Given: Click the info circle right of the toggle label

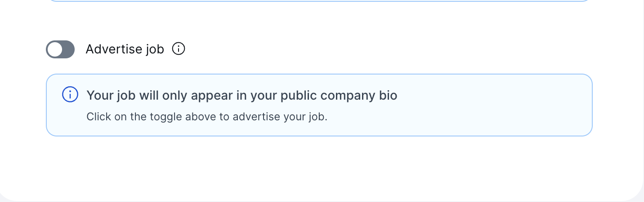Looking at the screenshot, I should pos(179,48).
